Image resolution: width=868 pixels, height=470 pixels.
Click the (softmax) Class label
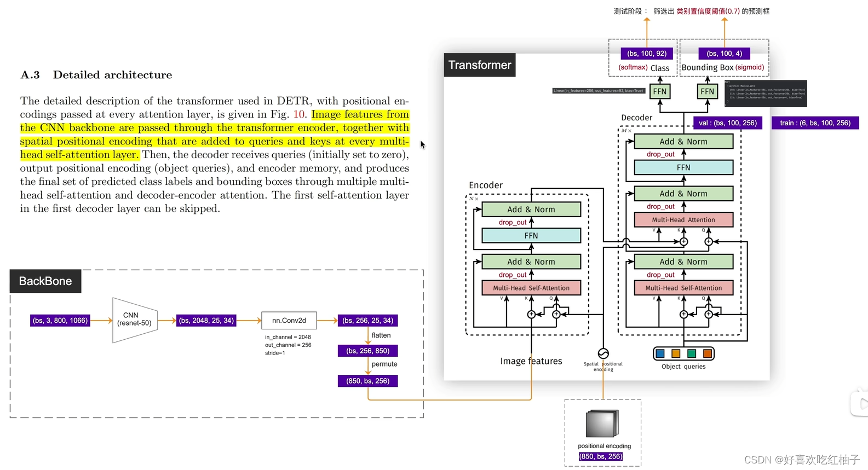(644, 68)
